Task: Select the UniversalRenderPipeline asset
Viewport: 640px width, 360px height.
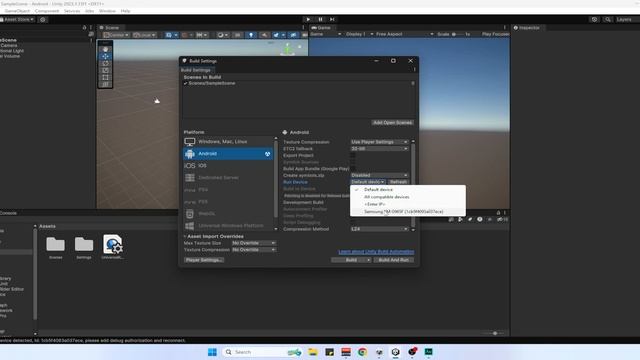Action: [112, 247]
